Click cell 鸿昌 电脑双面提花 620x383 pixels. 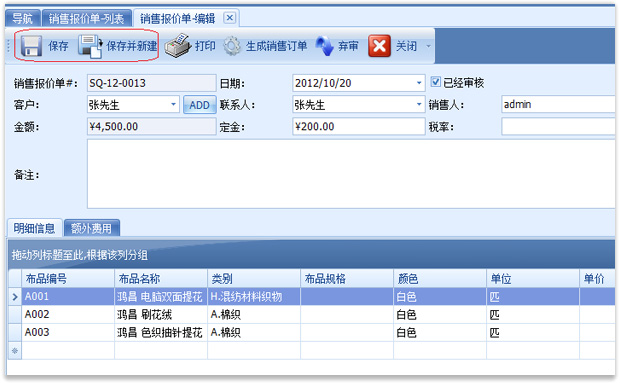point(161,296)
